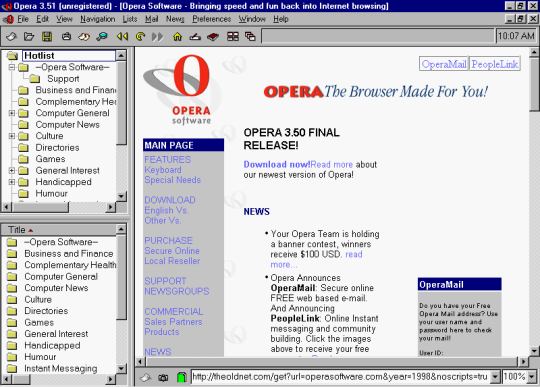Open the File menu

(23, 19)
